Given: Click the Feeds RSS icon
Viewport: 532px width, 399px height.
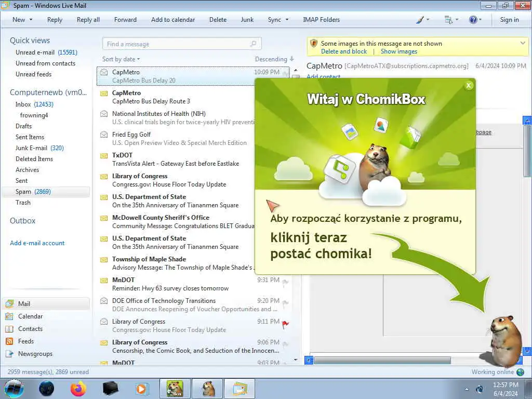Looking at the screenshot, I should click(x=9, y=341).
